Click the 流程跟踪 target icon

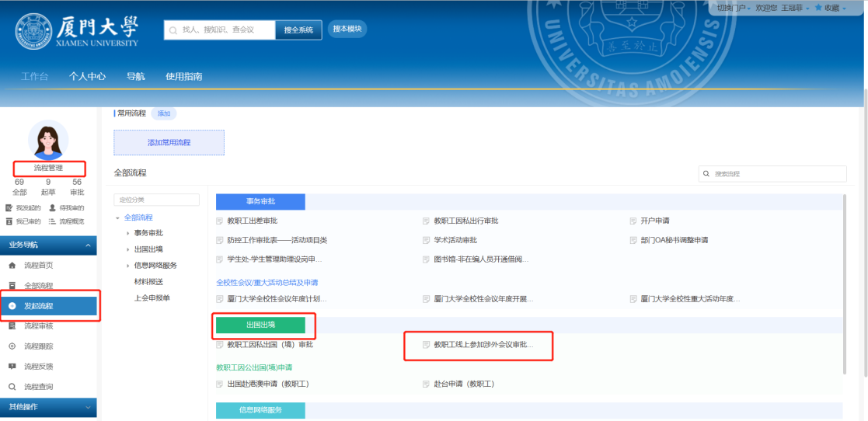pos(12,346)
